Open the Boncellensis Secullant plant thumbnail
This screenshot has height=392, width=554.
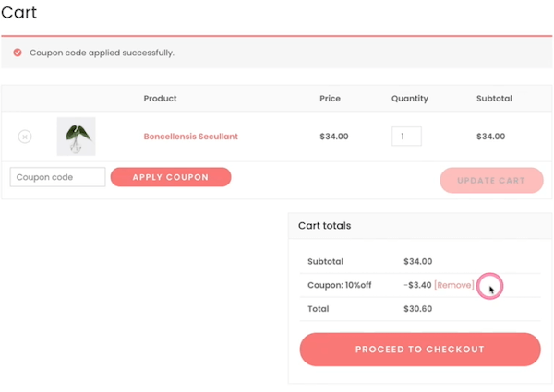(76, 137)
